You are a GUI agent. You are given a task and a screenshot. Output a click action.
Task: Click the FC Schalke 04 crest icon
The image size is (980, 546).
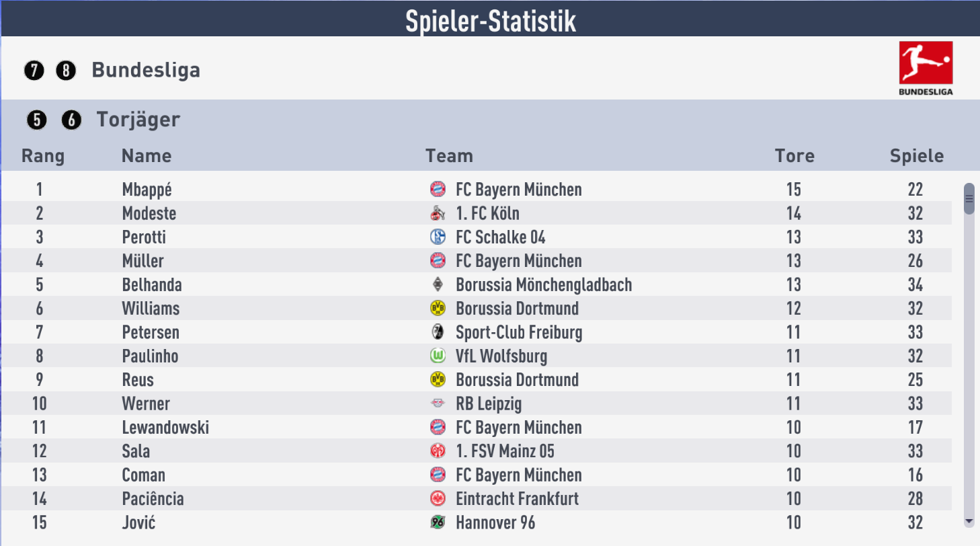coord(438,237)
